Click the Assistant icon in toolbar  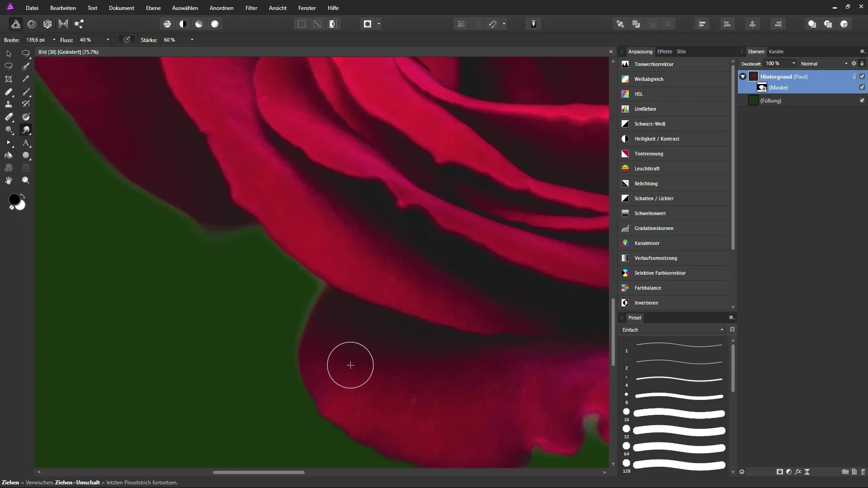(x=533, y=24)
